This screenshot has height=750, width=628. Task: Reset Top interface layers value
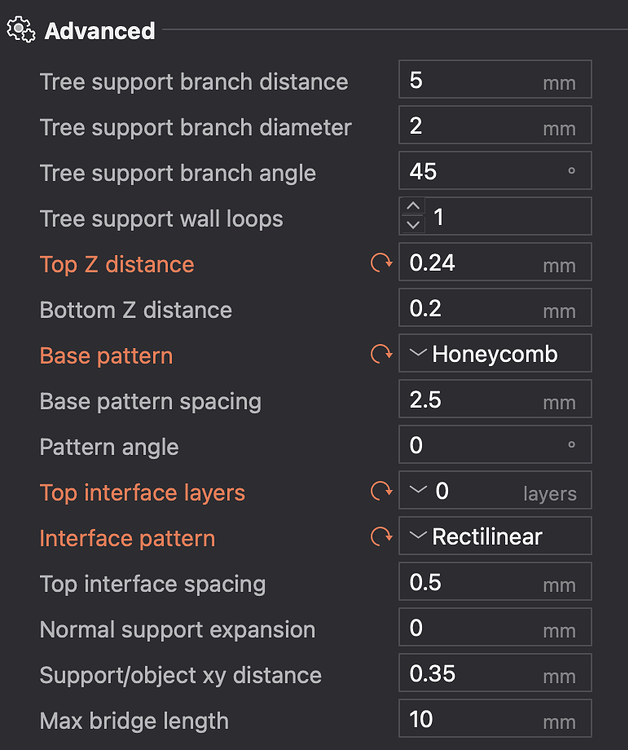(x=381, y=491)
